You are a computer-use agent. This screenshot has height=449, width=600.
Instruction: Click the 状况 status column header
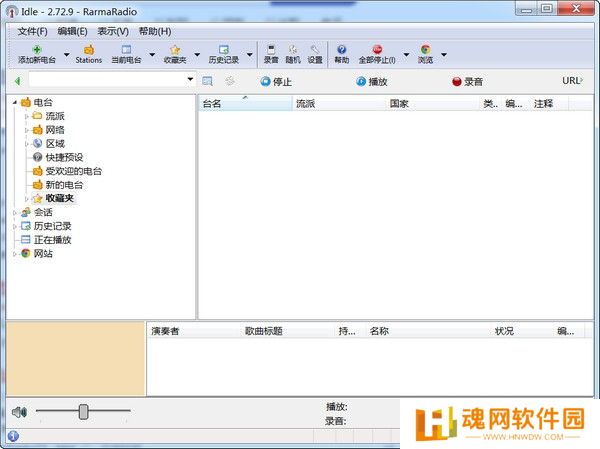523,331
